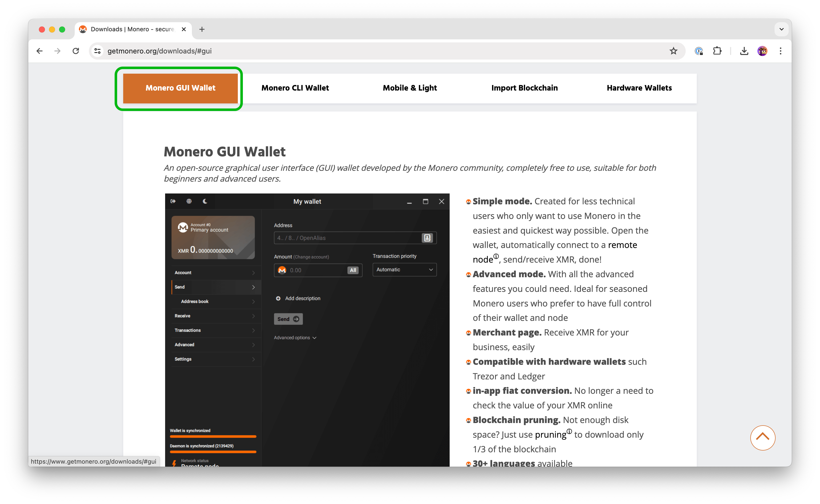
Task: Open the pruning link
Action: pos(550,435)
